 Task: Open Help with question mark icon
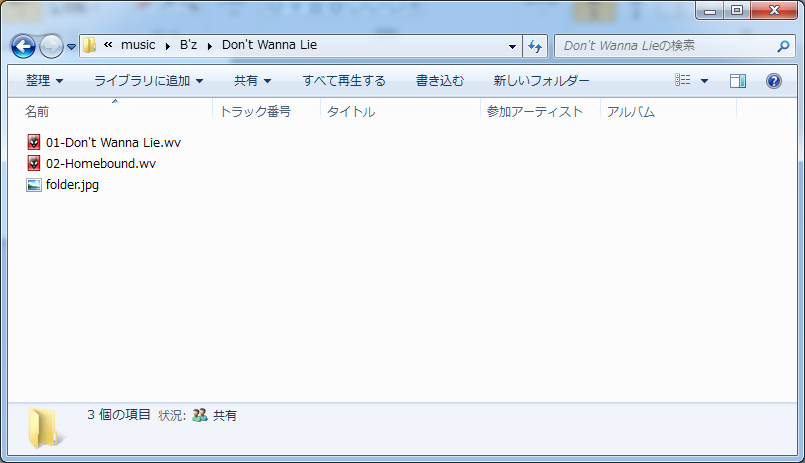774,81
